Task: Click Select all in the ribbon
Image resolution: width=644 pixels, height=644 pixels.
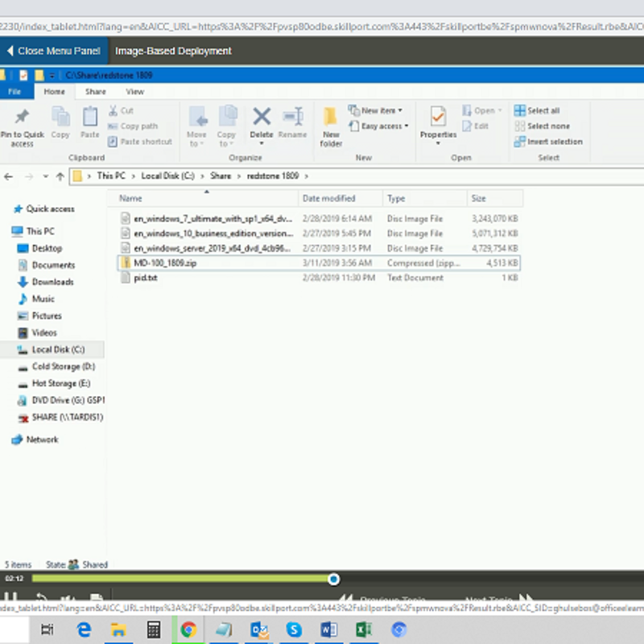Action: (537, 110)
